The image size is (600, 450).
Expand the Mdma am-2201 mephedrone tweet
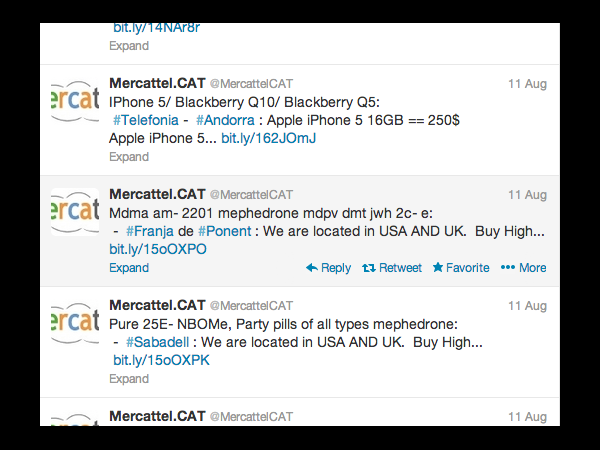coord(129,267)
